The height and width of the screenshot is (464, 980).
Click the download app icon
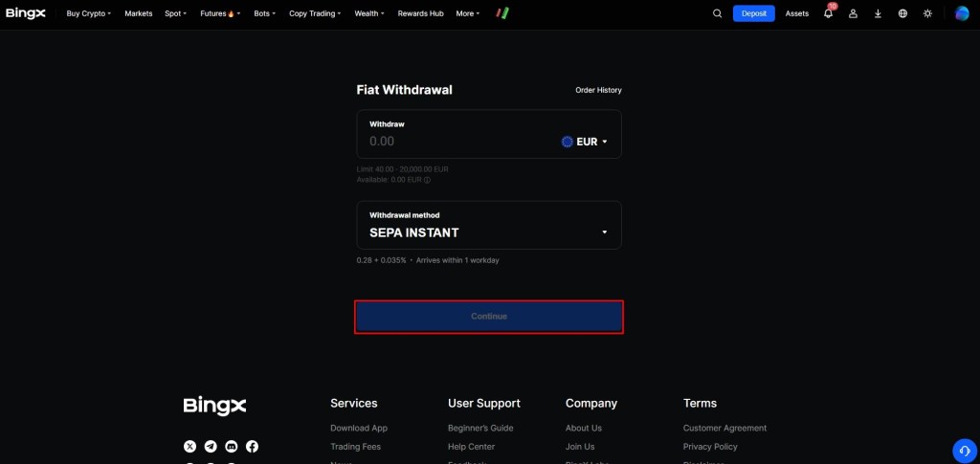(x=879, y=13)
